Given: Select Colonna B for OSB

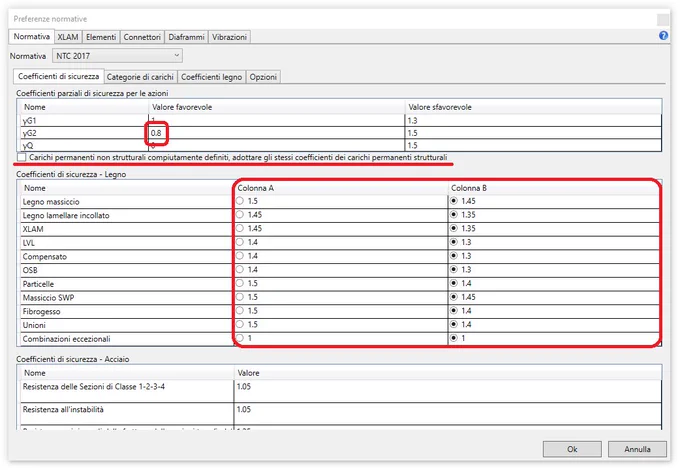Looking at the screenshot, I should 454,269.
